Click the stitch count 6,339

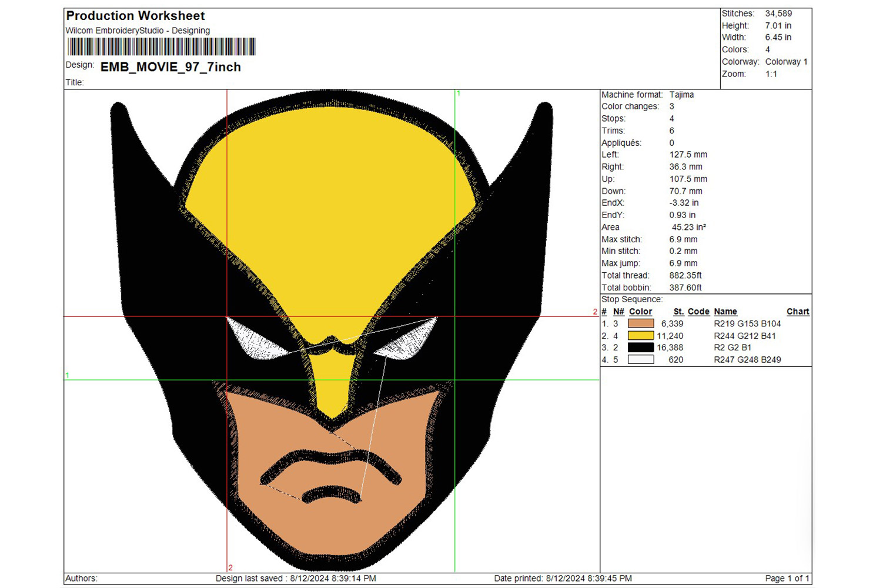[x=672, y=323]
